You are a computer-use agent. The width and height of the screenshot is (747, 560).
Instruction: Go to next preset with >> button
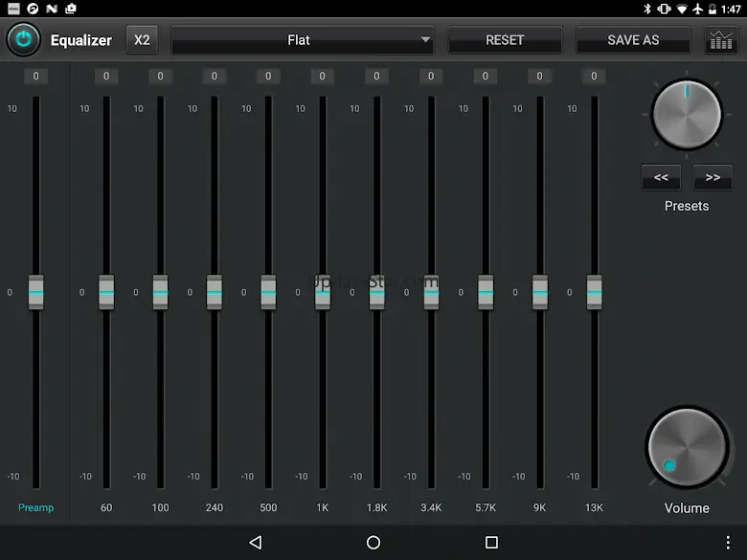pyautogui.click(x=713, y=177)
